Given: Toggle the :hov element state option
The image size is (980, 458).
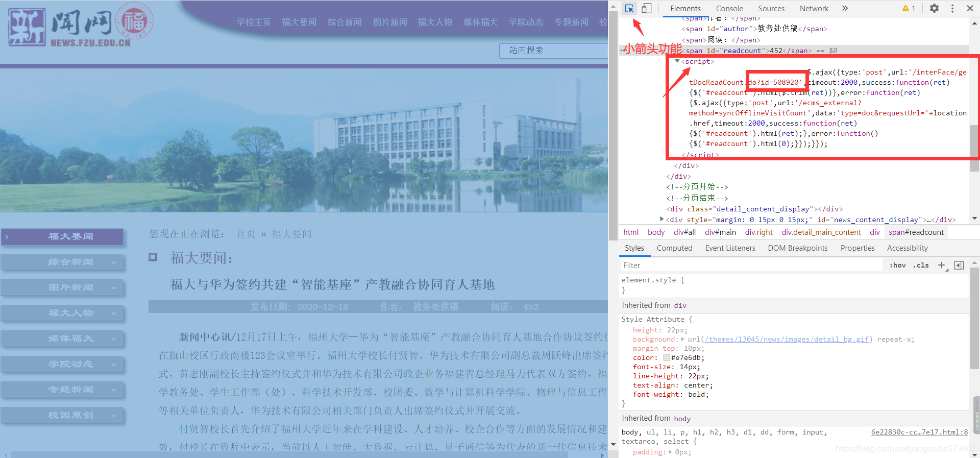Looking at the screenshot, I should pos(897,265).
